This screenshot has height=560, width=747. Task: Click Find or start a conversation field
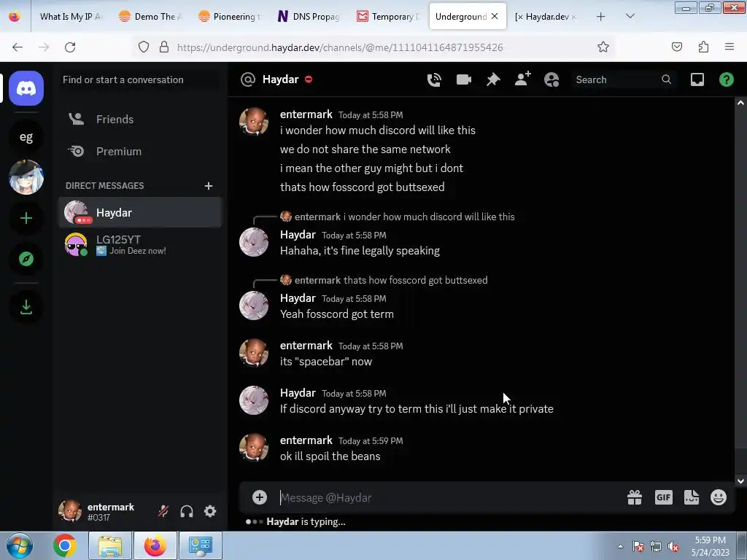pyautogui.click(x=140, y=79)
